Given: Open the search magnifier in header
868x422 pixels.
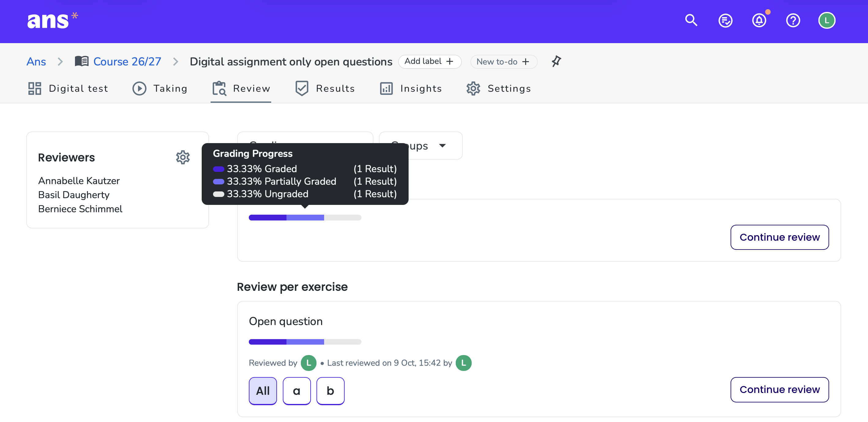Looking at the screenshot, I should pos(691,20).
